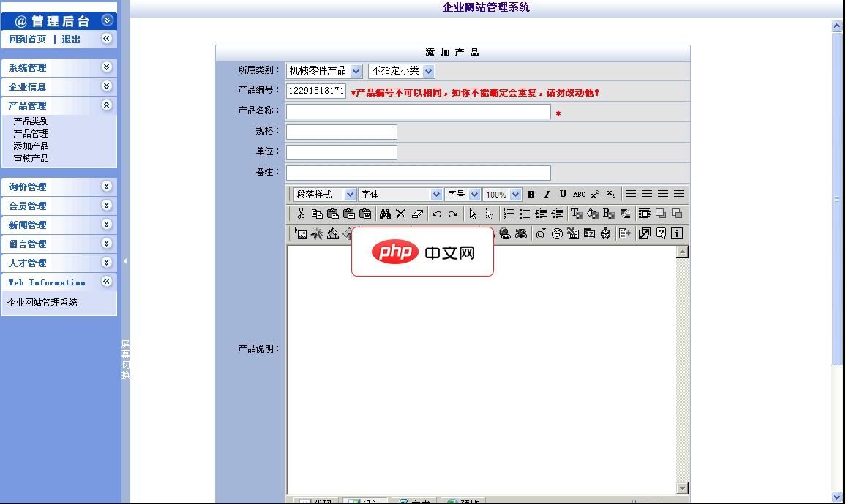Open 添加产品 in the sidebar menu
This screenshot has height=504, width=846.
pos(31,146)
